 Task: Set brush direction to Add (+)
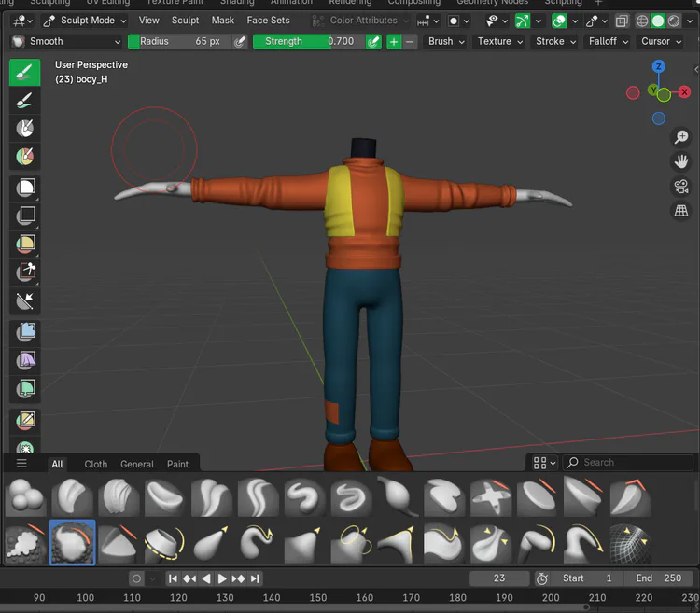(394, 41)
